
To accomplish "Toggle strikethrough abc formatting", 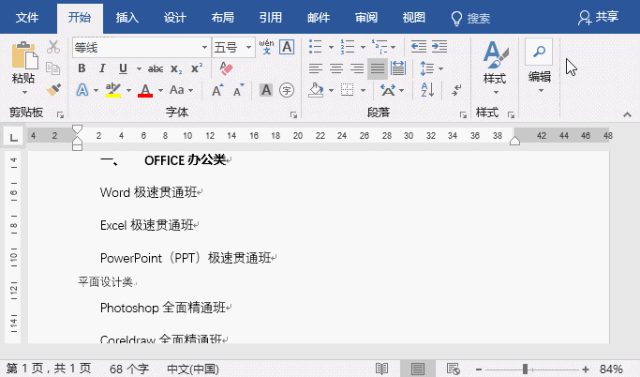I will pyautogui.click(x=156, y=69).
